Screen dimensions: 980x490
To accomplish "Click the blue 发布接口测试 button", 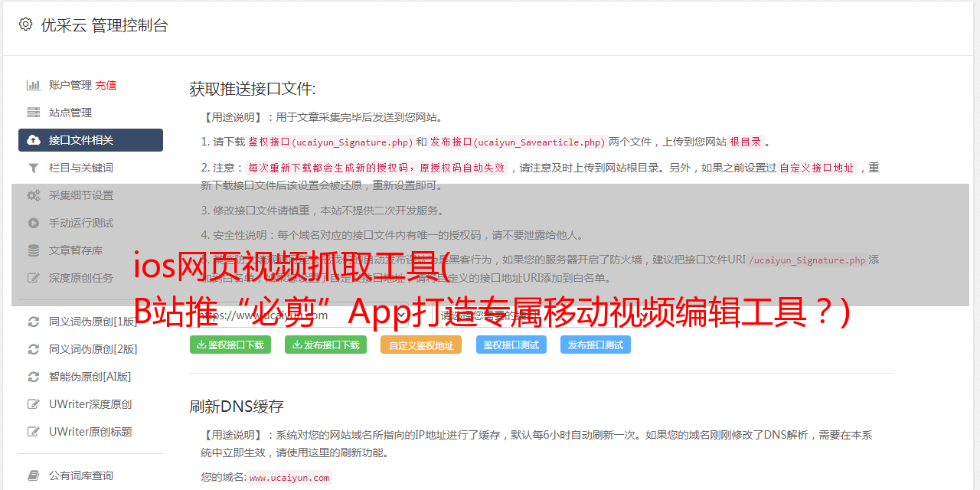I will coord(596,345).
